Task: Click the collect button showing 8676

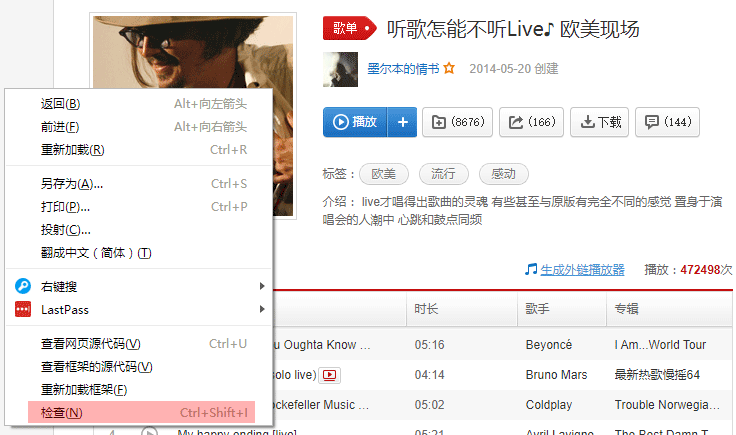Action: coord(457,122)
